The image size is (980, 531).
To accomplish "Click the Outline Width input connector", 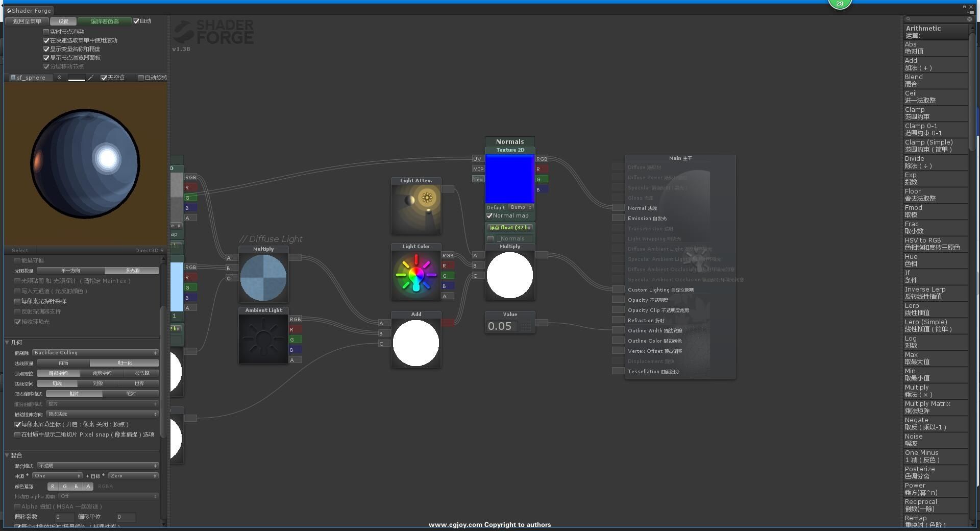I will point(618,330).
